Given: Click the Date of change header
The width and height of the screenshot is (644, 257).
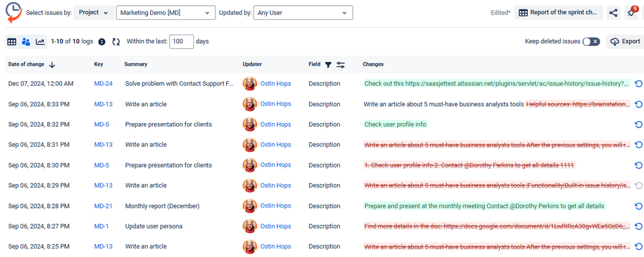Looking at the screenshot, I should click(x=27, y=64).
